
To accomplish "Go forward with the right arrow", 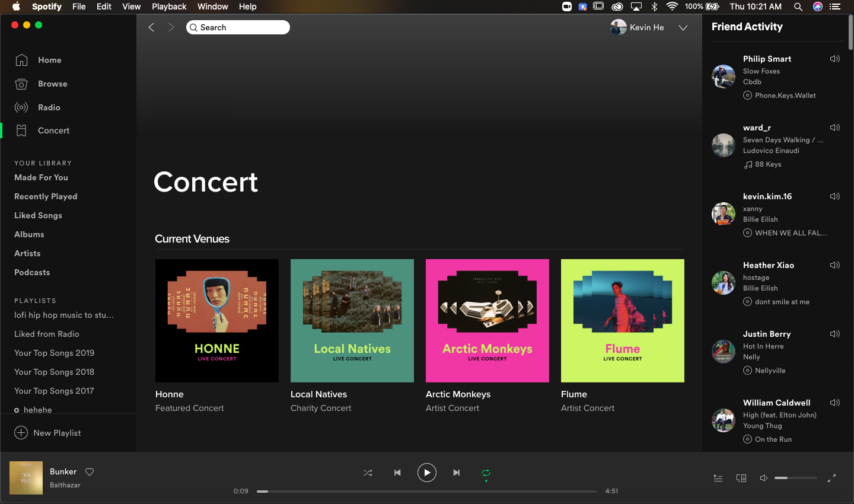I will point(171,27).
